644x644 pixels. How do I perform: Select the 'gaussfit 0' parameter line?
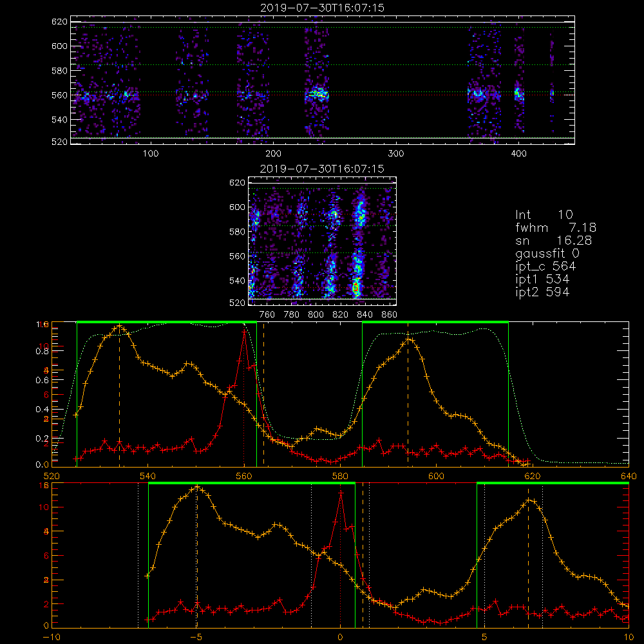[x=547, y=253]
